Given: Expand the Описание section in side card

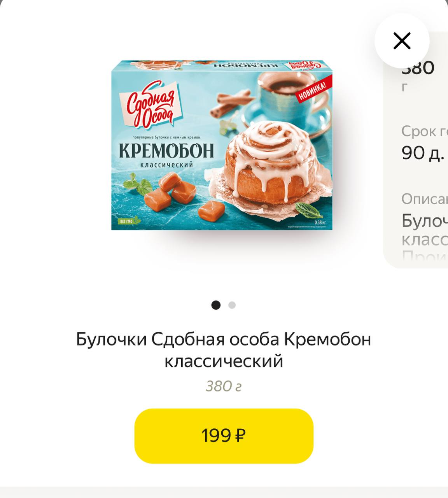Looking at the screenshot, I should (x=424, y=199).
